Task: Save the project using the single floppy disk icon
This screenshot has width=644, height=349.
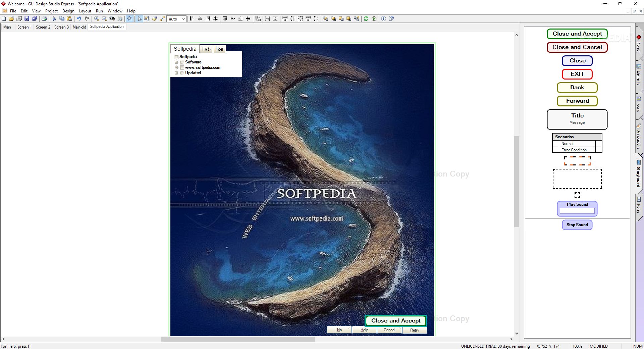Action: point(27,19)
